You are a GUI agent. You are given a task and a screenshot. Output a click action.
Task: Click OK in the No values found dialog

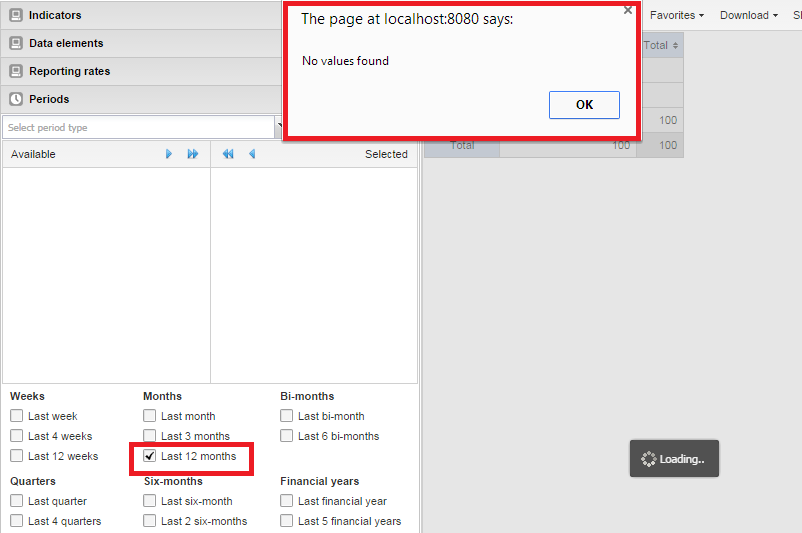click(584, 105)
